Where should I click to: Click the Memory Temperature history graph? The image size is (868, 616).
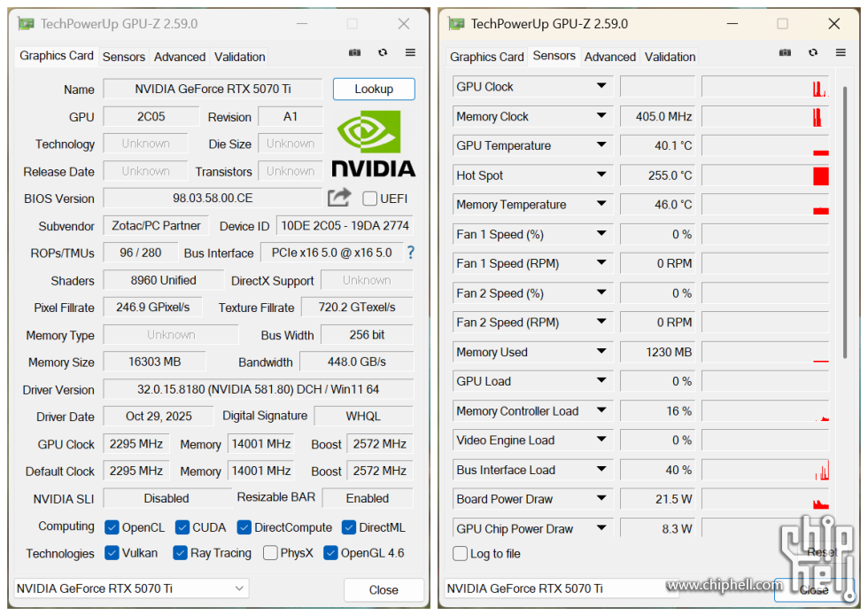pos(765,205)
